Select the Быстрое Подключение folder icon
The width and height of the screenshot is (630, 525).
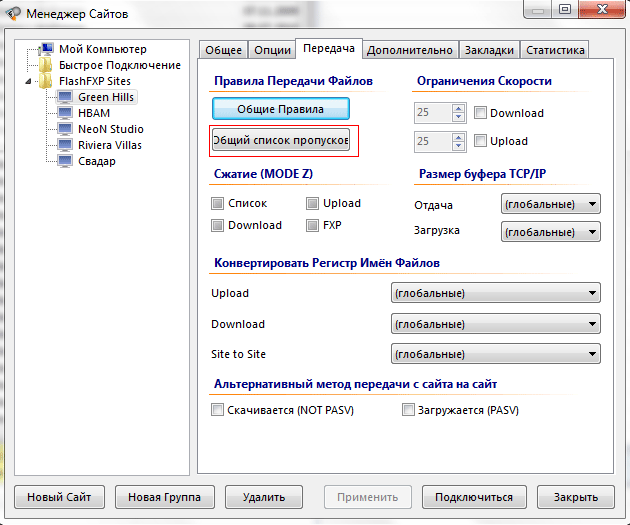click(46, 65)
